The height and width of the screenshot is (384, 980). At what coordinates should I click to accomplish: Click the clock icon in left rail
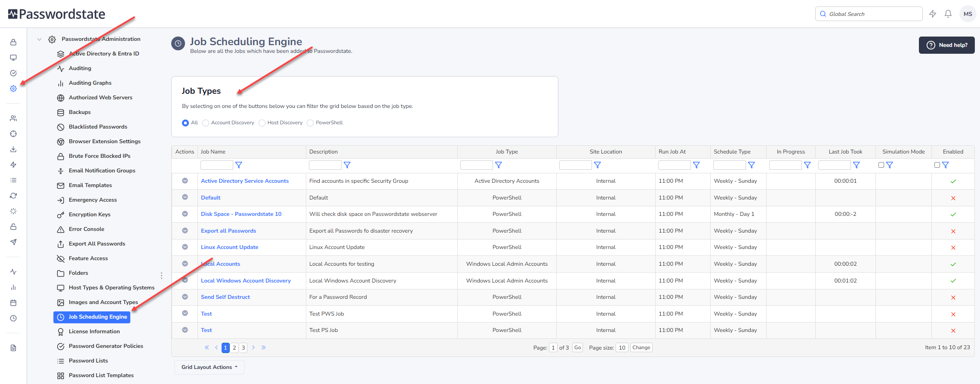click(x=13, y=318)
